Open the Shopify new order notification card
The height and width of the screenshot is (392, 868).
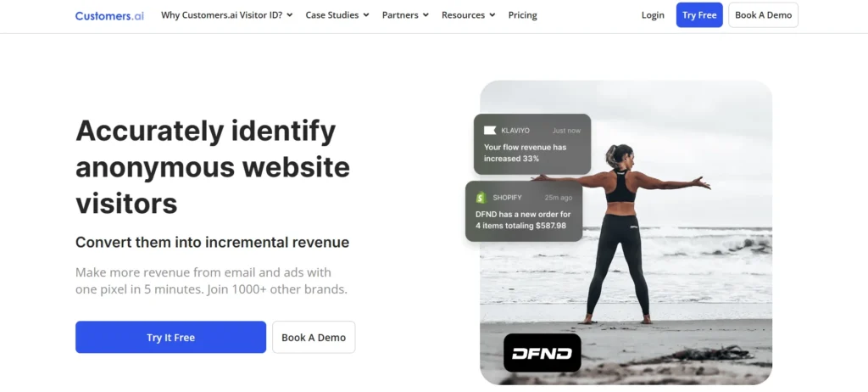pyautogui.click(x=524, y=211)
